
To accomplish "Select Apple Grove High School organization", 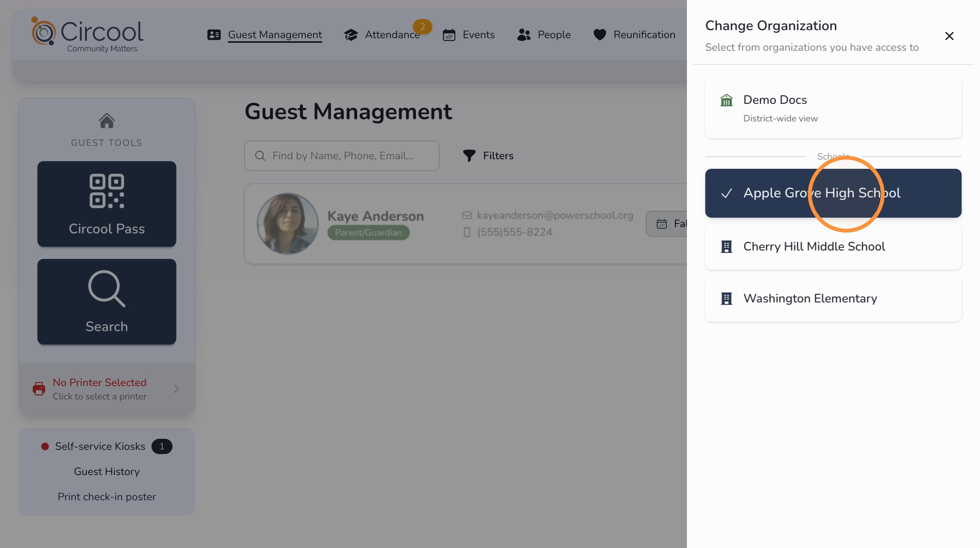I will point(833,193).
